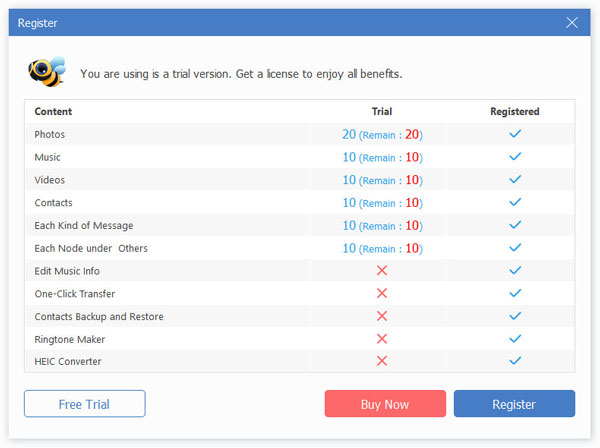Select the HEIC Converter label

pyautogui.click(x=68, y=362)
